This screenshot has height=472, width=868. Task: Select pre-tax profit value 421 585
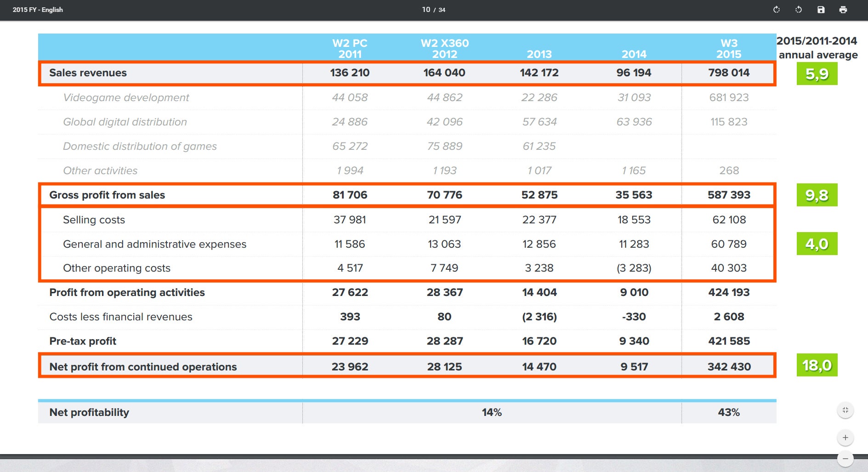coord(729,341)
